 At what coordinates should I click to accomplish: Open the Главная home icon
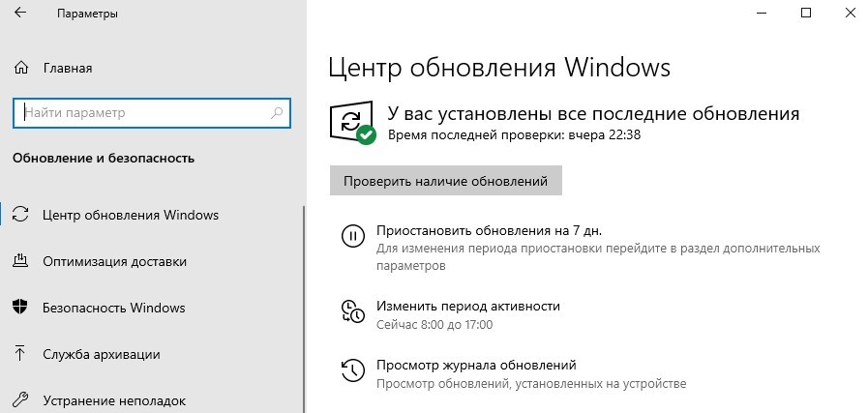click(21, 68)
